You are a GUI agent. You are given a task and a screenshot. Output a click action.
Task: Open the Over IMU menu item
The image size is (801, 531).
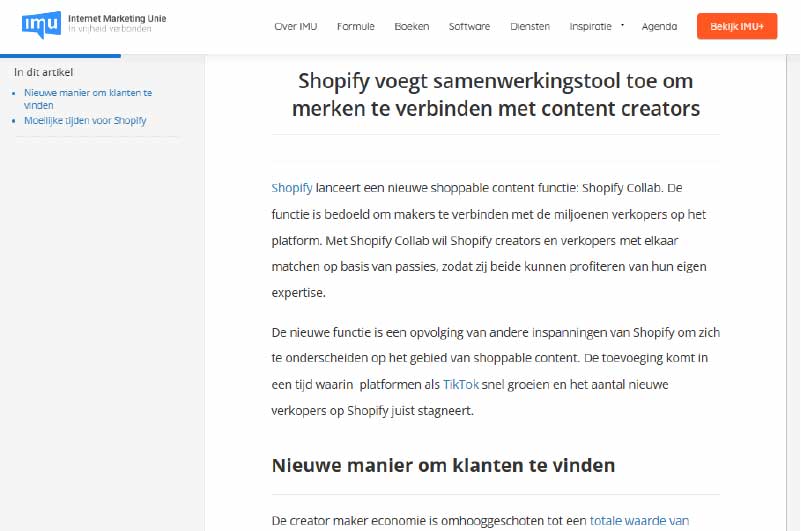pyautogui.click(x=296, y=27)
